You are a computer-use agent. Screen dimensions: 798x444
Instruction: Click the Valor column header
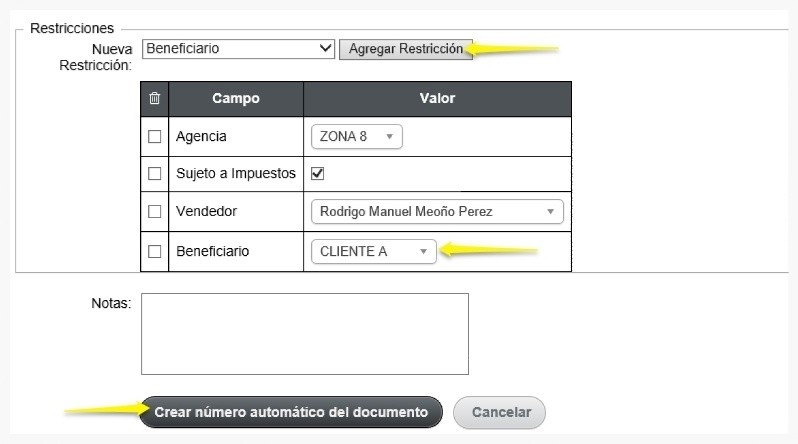(x=437, y=98)
